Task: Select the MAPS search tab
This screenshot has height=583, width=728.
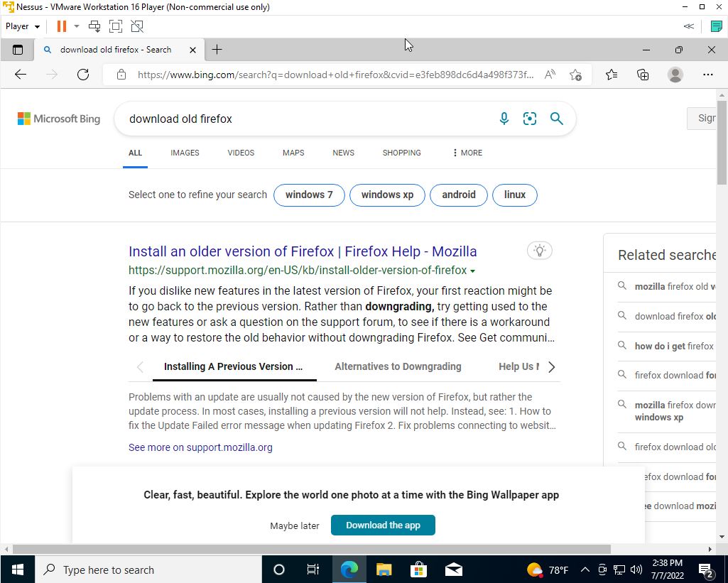Action: (293, 153)
